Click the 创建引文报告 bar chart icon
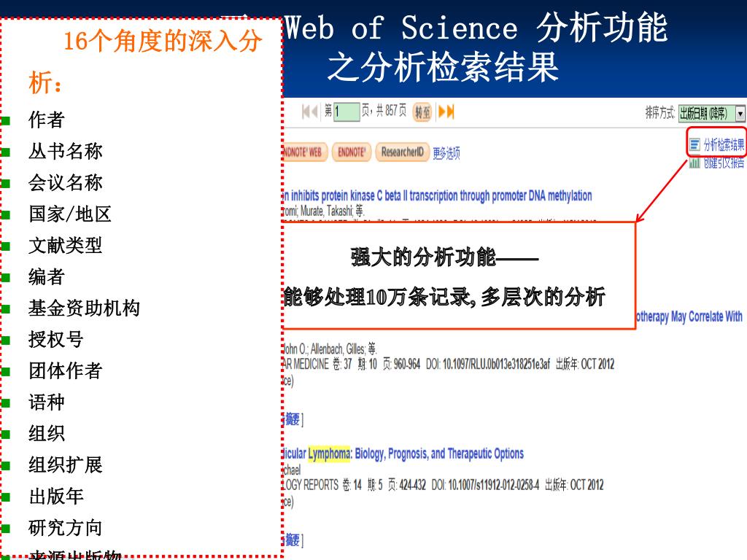 pos(694,163)
